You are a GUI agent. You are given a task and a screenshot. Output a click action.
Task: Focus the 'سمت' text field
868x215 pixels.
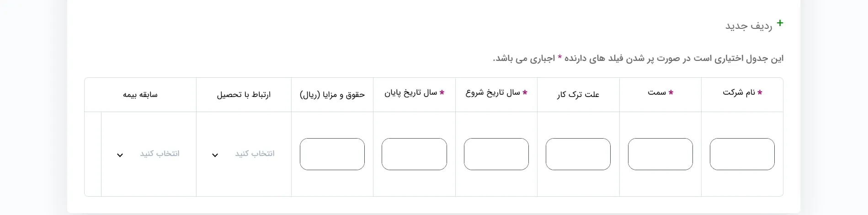click(x=660, y=154)
